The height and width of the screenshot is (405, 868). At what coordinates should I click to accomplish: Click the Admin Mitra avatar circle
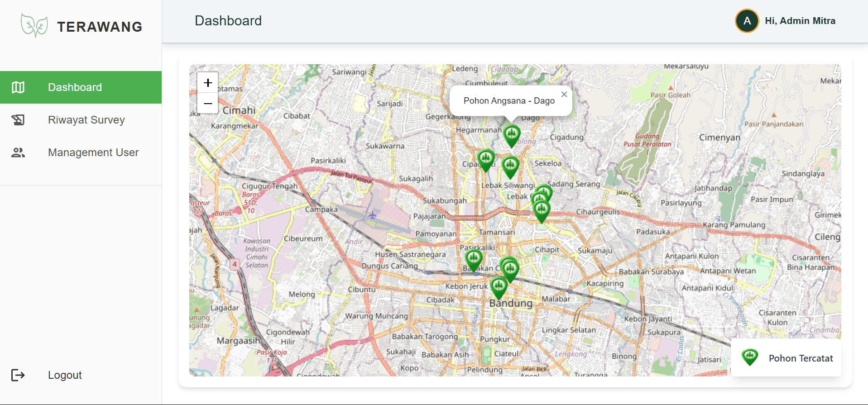pyautogui.click(x=747, y=21)
